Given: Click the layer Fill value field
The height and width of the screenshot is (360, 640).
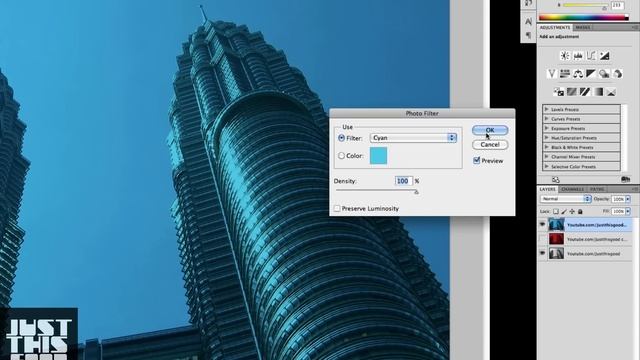Looking at the screenshot, I should [x=618, y=211].
